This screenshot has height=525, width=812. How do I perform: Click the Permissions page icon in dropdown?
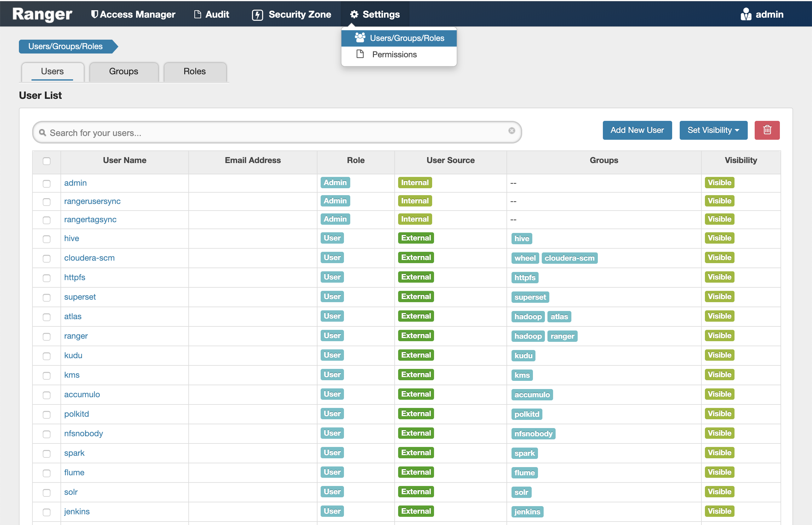360,54
